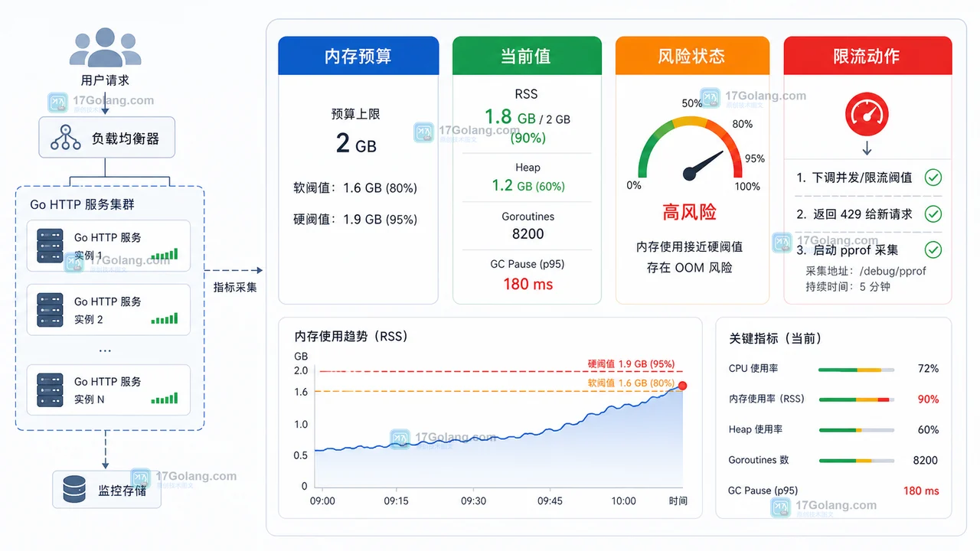
Task: Click the 用户请求 users icon
Action: tap(106, 47)
